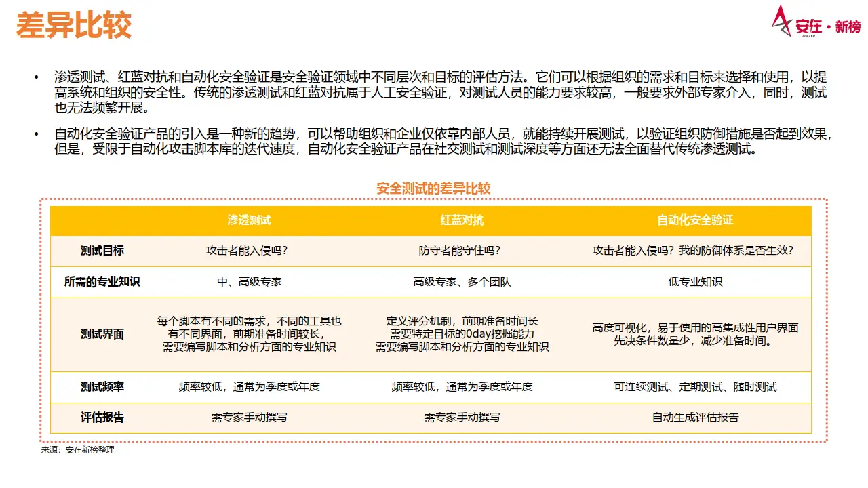
Task: Click the 自动化安全验证 column header
Action: click(695, 220)
